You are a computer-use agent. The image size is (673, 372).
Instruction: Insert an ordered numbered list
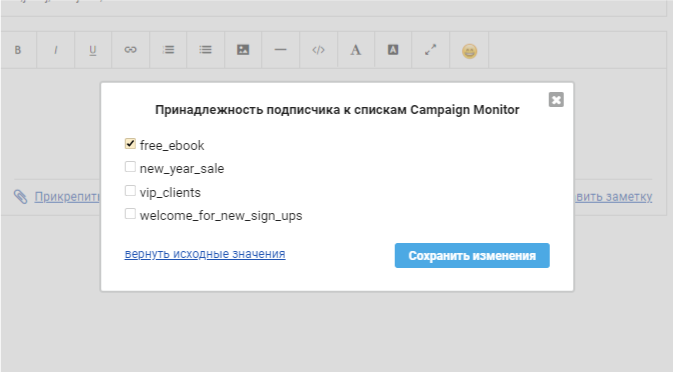click(168, 50)
